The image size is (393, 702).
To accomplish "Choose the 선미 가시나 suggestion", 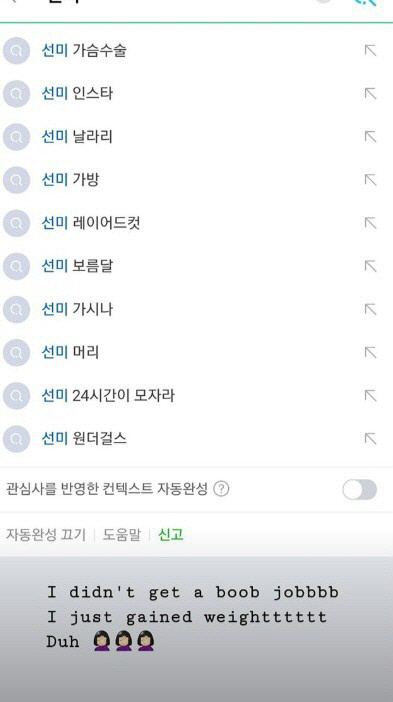I will click(x=77, y=309).
